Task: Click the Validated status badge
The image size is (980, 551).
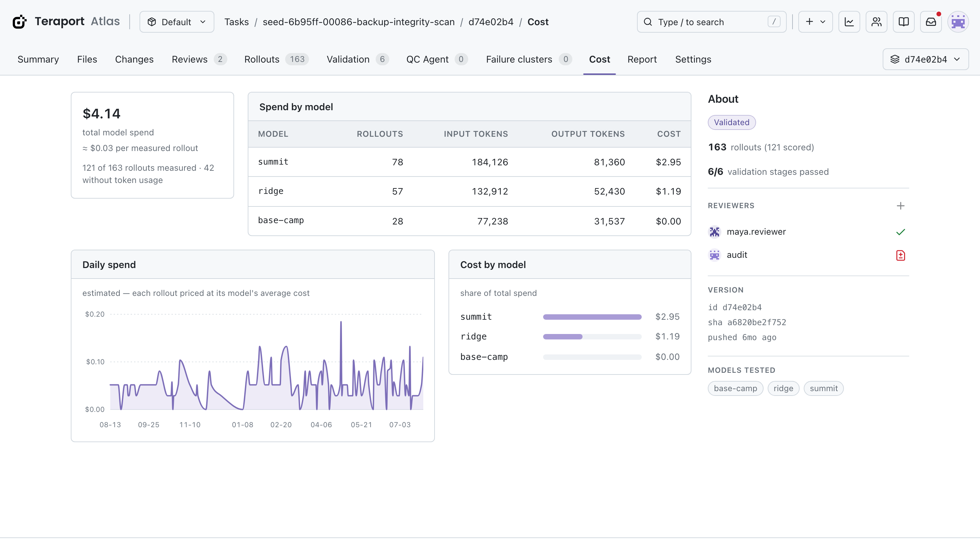Action: coord(731,122)
